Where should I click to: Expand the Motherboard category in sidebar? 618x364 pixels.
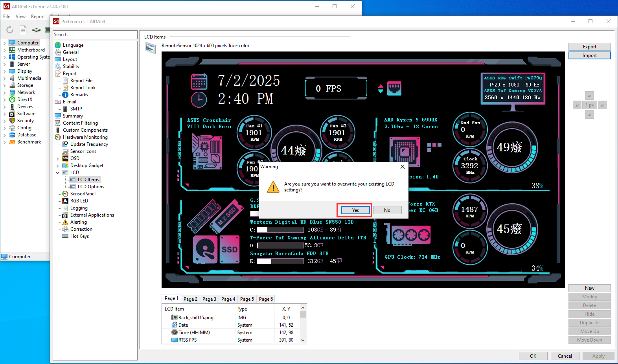tap(4, 50)
